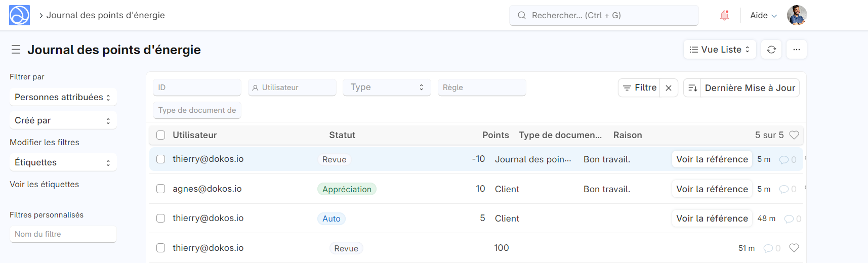The image size is (868, 263).
Task: Check the thierry@dokos.io 100 points row
Action: point(160,248)
